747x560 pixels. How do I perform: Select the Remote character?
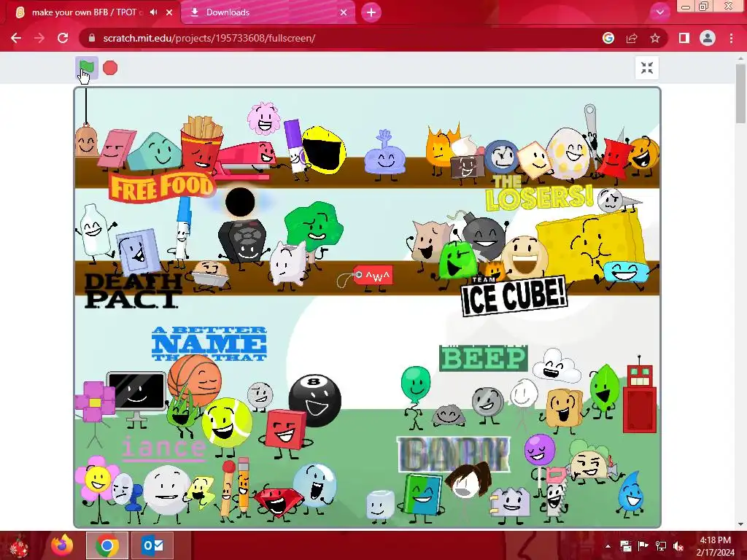(244, 241)
